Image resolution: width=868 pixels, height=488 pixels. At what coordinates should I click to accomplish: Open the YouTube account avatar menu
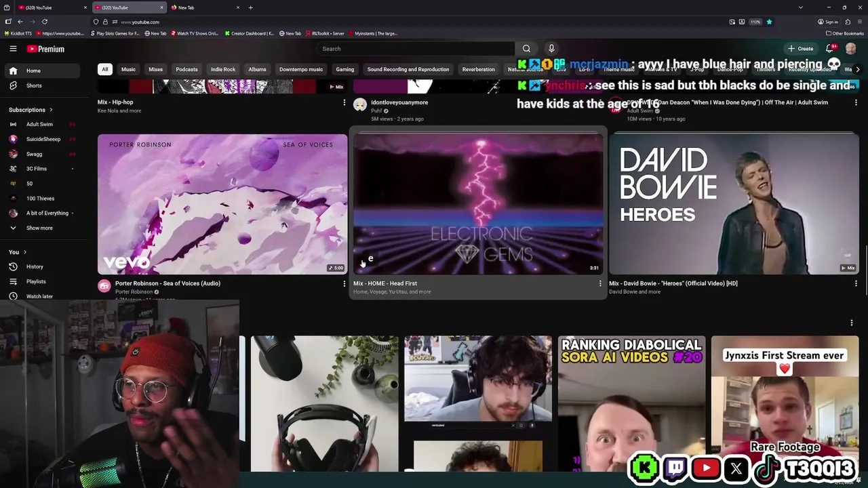[851, 49]
